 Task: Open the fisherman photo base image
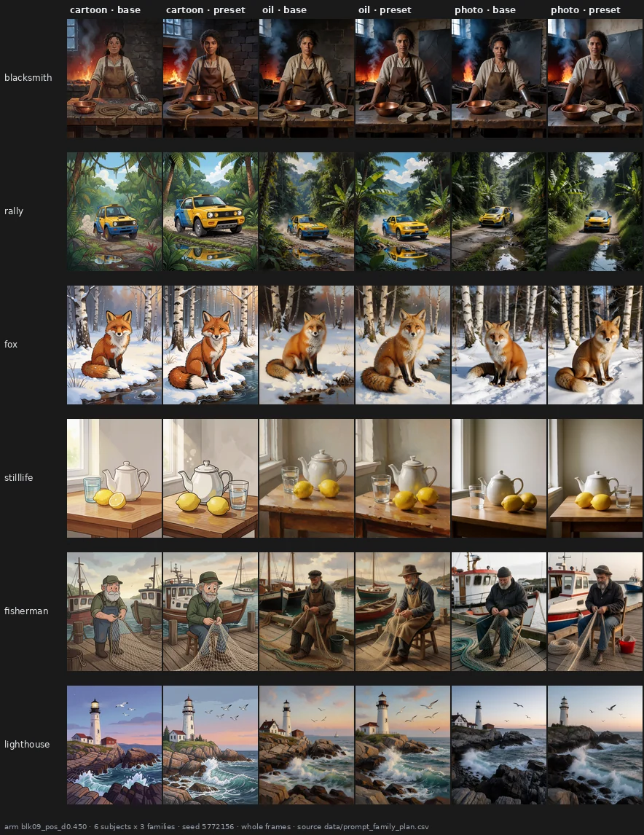pyautogui.click(x=499, y=612)
